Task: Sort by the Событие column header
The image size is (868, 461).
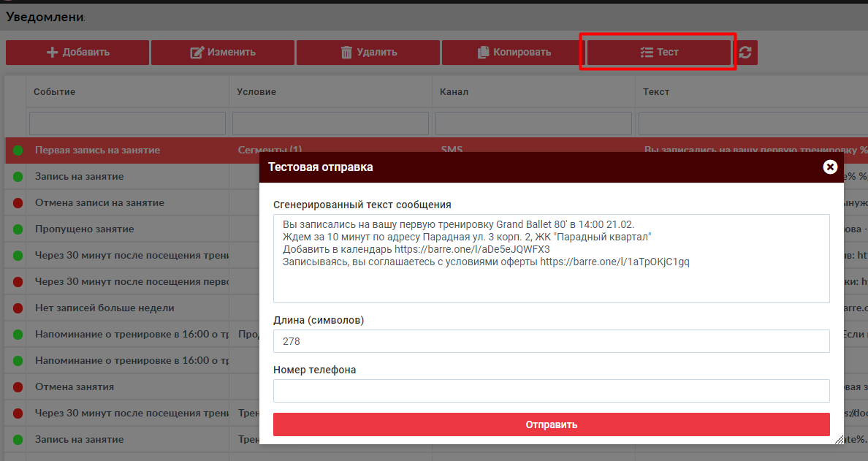Action: point(55,92)
